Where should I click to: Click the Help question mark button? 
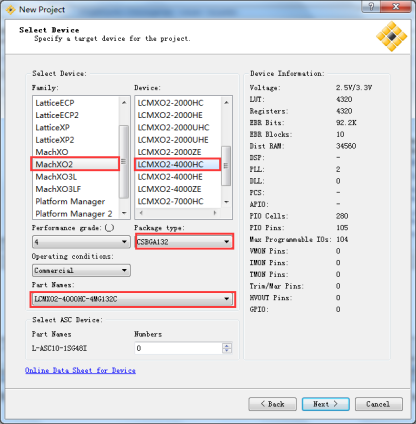point(371,7)
